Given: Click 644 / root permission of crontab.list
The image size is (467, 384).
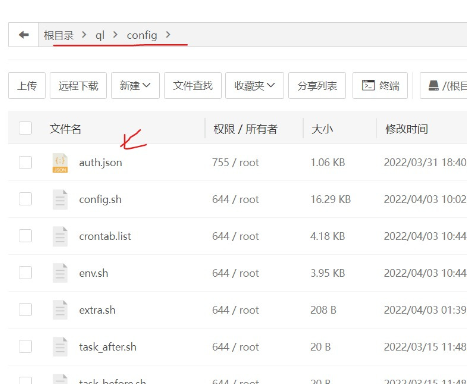Looking at the screenshot, I should pyautogui.click(x=235, y=236).
